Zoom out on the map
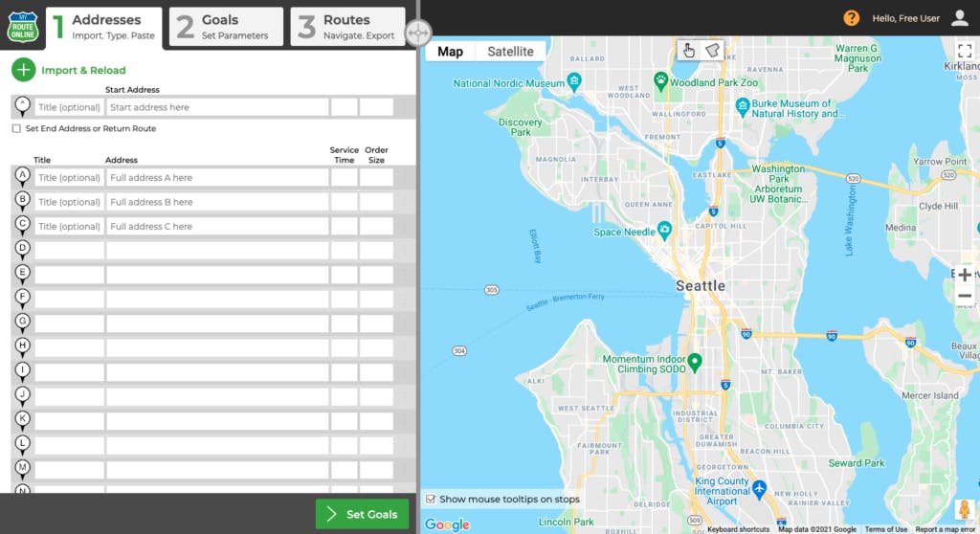This screenshot has width=980, height=534. pos(965,297)
